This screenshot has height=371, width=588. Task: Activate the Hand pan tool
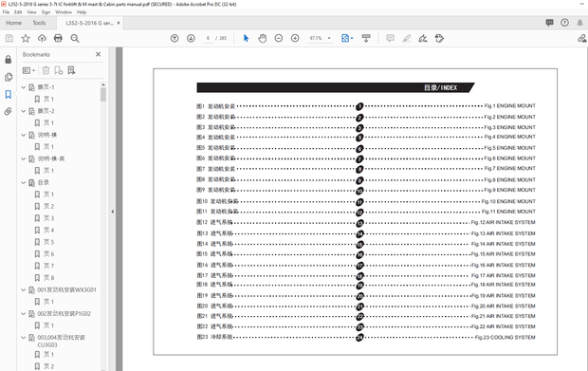[x=263, y=38]
